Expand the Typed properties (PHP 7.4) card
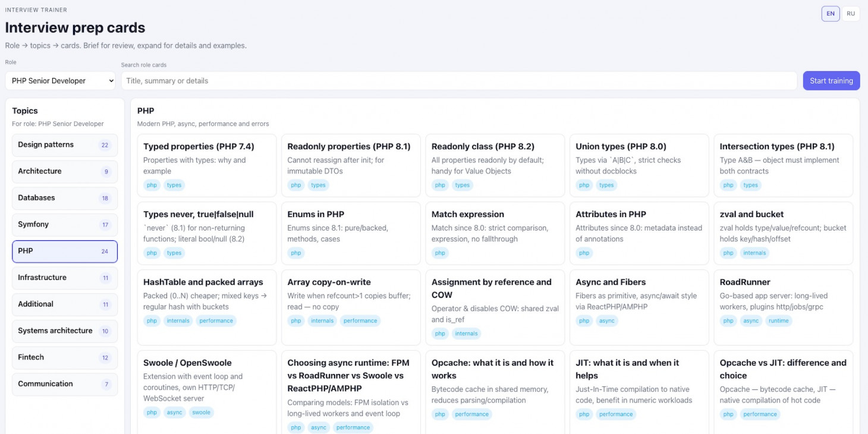 coord(199,147)
